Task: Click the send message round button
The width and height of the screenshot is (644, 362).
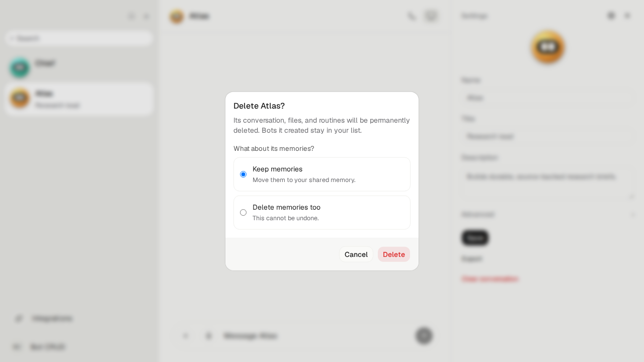Action: 424,336
